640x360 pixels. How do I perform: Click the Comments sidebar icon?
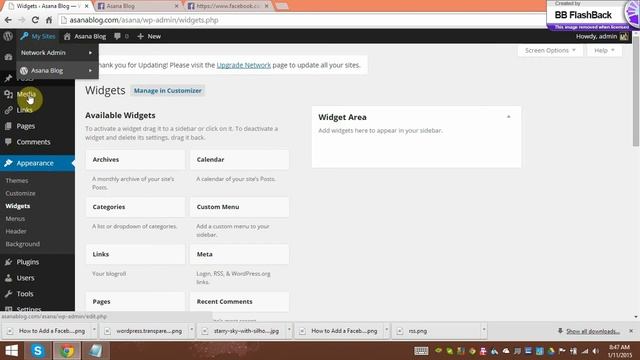8,142
